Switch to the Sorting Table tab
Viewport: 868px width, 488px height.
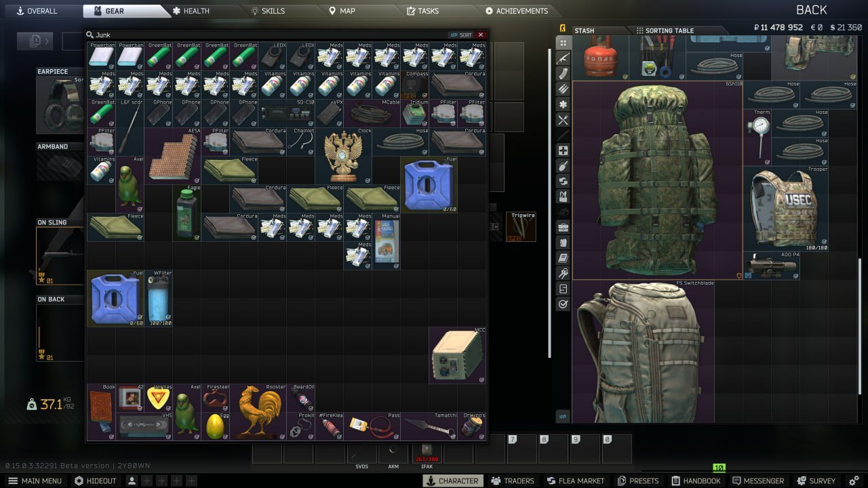point(665,30)
